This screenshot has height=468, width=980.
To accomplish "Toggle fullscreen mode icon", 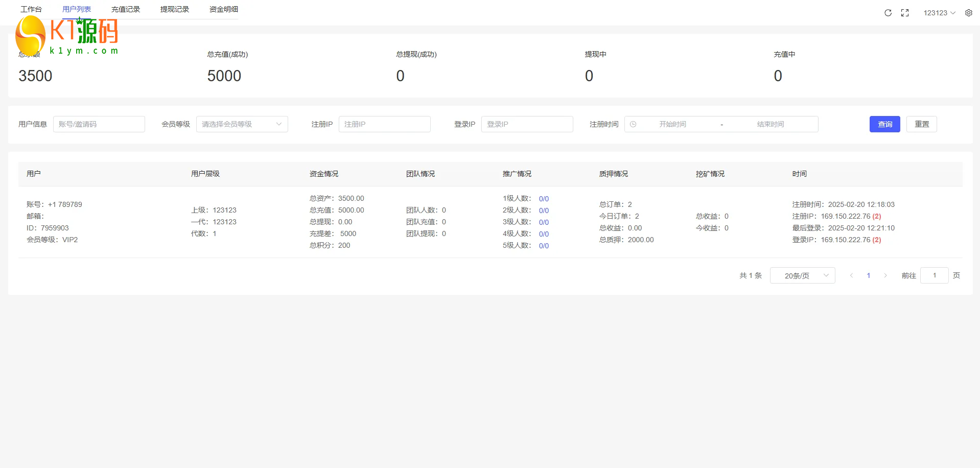I will 905,13.
